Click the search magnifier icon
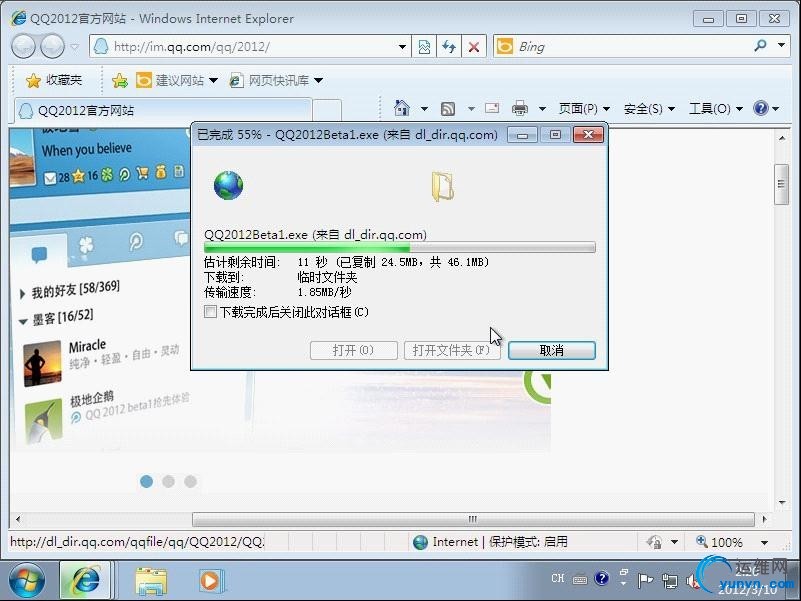 [x=760, y=46]
